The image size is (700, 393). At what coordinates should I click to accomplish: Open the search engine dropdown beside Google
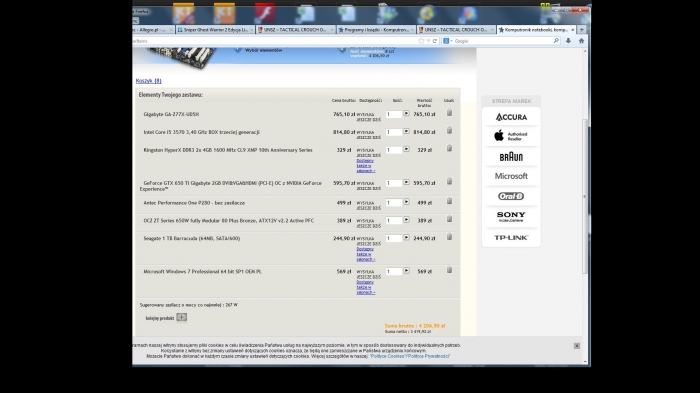451,41
